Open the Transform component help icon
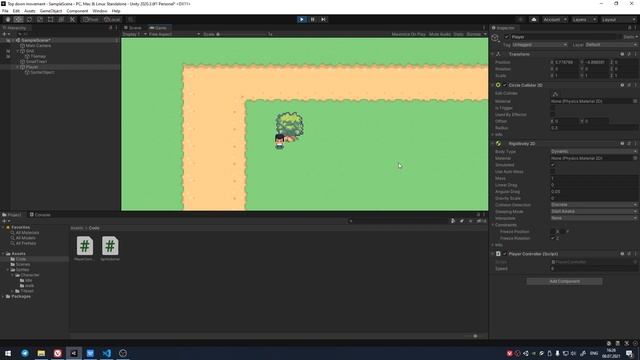The image size is (640, 360). pos(622,54)
